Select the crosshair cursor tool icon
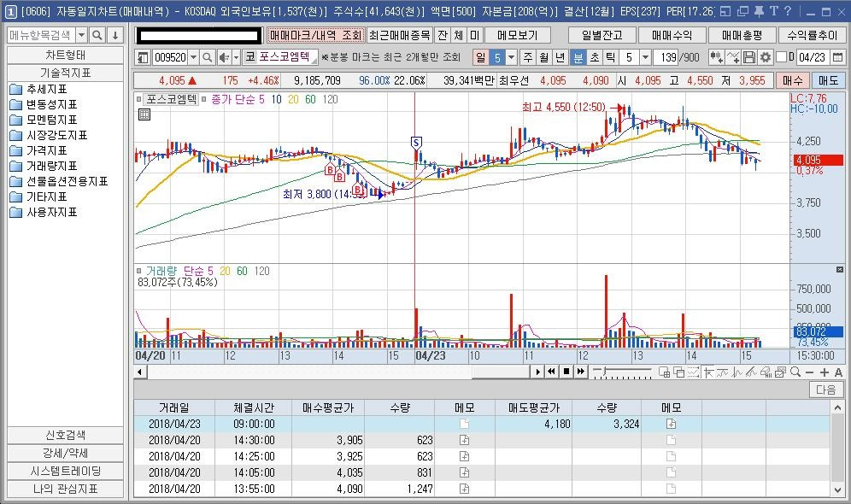Viewport: 851px width, 504px height. click(708, 372)
